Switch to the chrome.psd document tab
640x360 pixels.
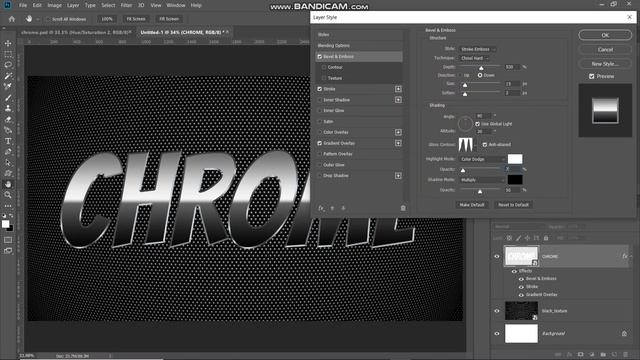[76, 32]
